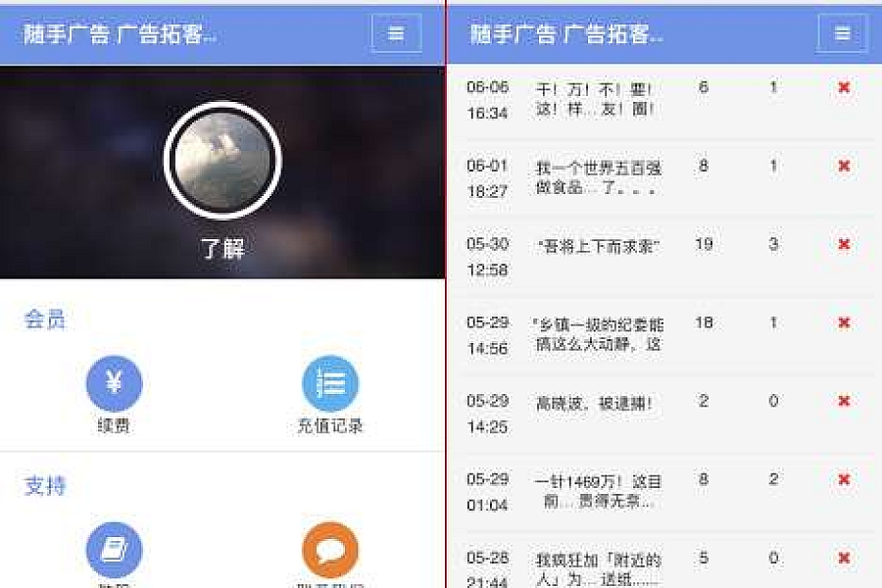The width and height of the screenshot is (882, 588).
Task: Open the hamburger menu on right screen
Action: pos(842,33)
